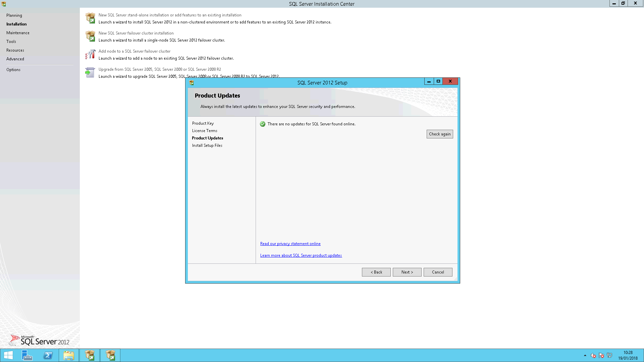Click Add node to failover cluster link

pos(135,51)
